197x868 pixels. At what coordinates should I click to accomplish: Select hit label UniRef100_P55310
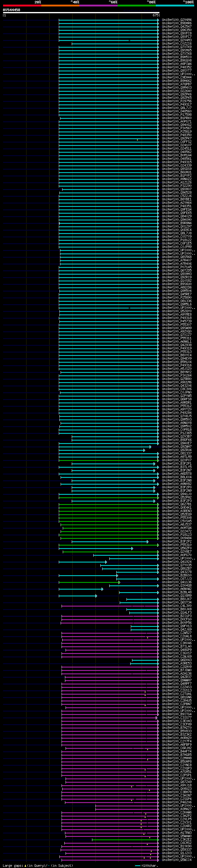(x=177, y=545)
